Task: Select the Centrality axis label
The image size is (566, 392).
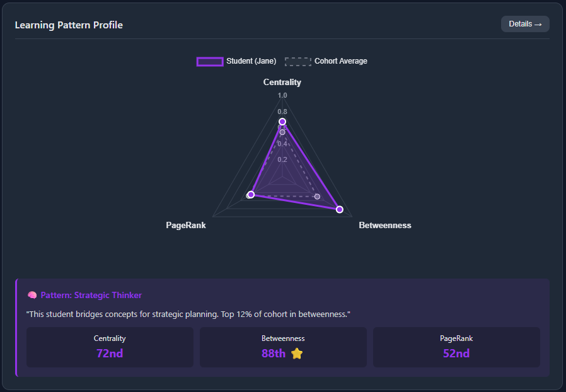Action: click(x=282, y=82)
